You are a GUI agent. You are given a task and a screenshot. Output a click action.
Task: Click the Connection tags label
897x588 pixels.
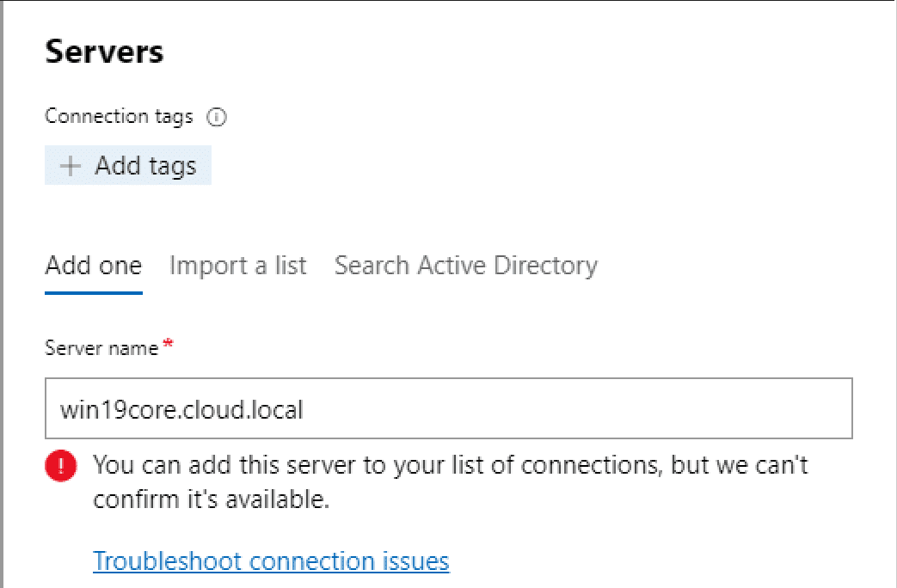click(x=119, y=116)
